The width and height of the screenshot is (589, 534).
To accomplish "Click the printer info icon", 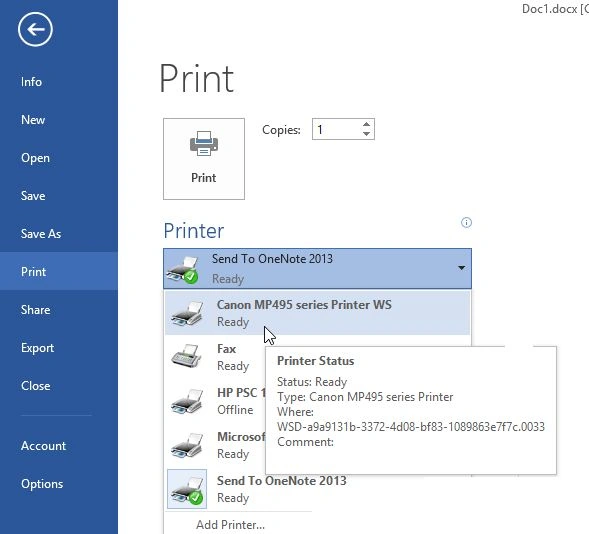I will pyautogui.click(x=466, y=223).
